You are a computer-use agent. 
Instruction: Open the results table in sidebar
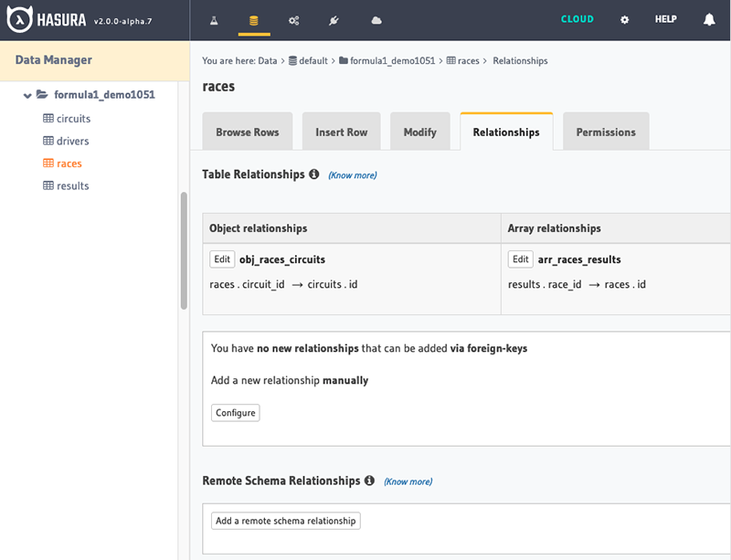click(73, 185)
